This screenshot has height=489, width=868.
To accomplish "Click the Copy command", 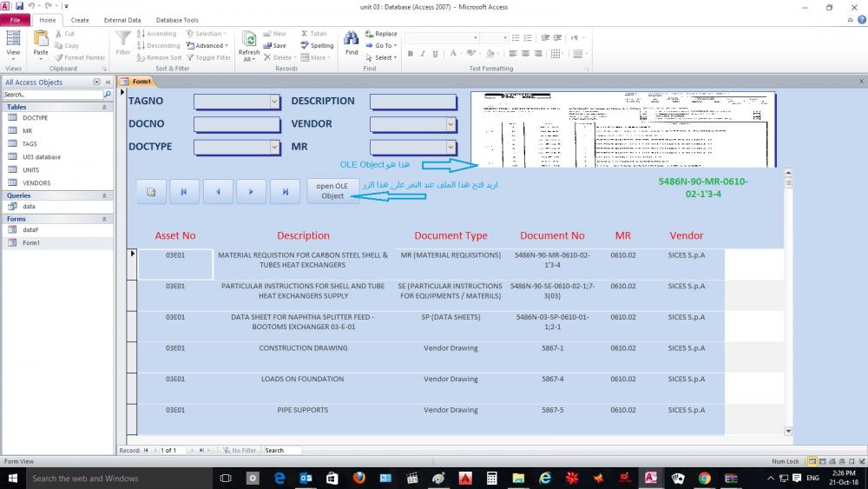I will (67, 45).
